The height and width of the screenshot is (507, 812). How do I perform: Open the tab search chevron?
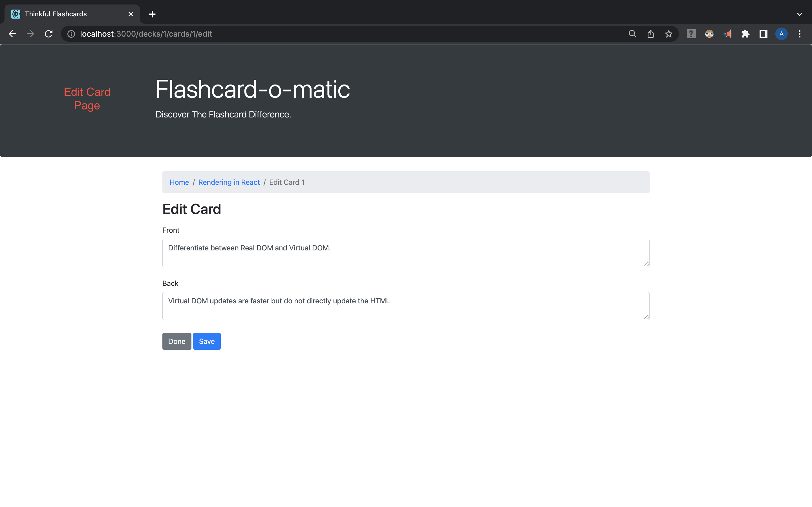(800, 14)
